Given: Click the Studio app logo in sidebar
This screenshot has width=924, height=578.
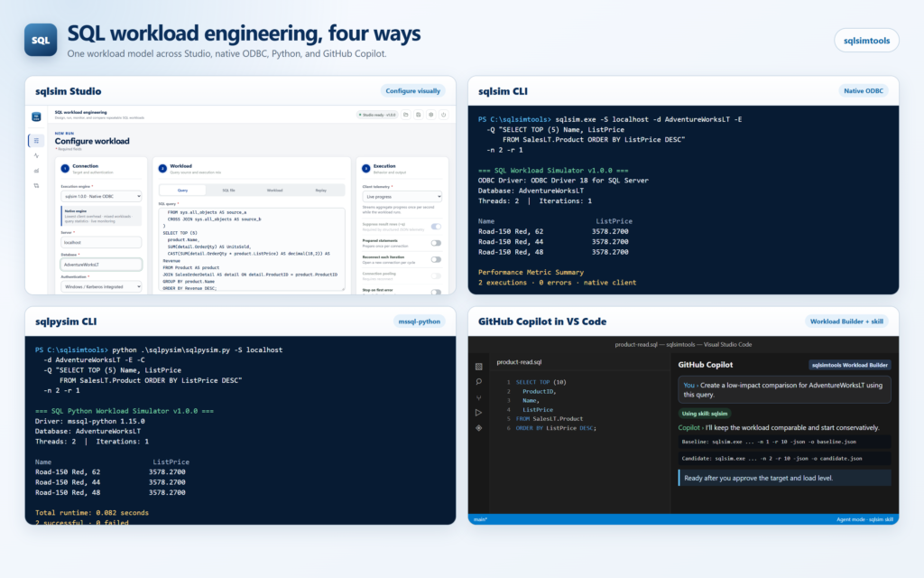Looking at the screenshot, I should 36,117.
